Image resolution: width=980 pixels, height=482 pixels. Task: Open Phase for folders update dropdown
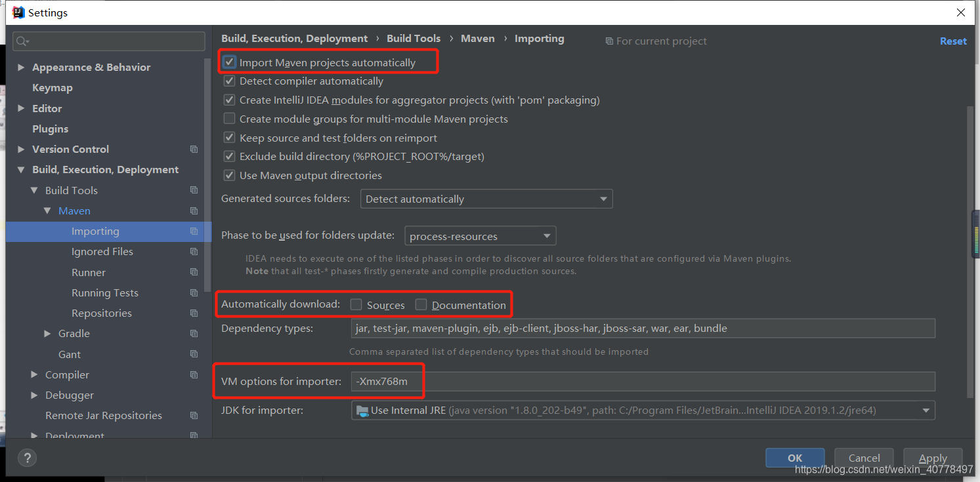[480, 236]
